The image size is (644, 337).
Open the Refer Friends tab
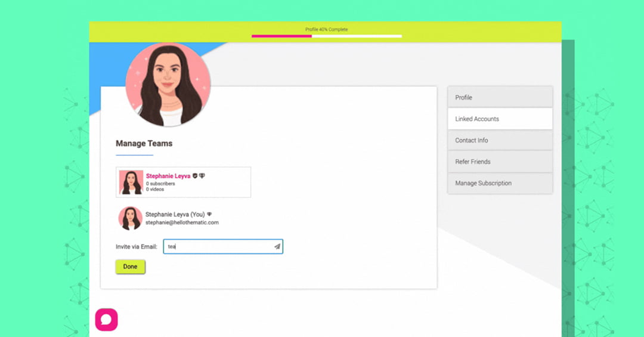point(500,162)
